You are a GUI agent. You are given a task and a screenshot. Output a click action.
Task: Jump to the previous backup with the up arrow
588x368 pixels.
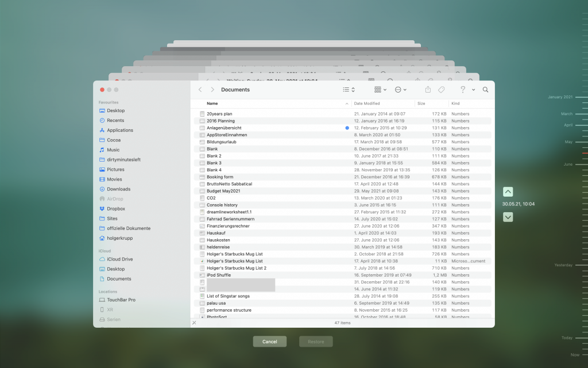tap(508, 192)
